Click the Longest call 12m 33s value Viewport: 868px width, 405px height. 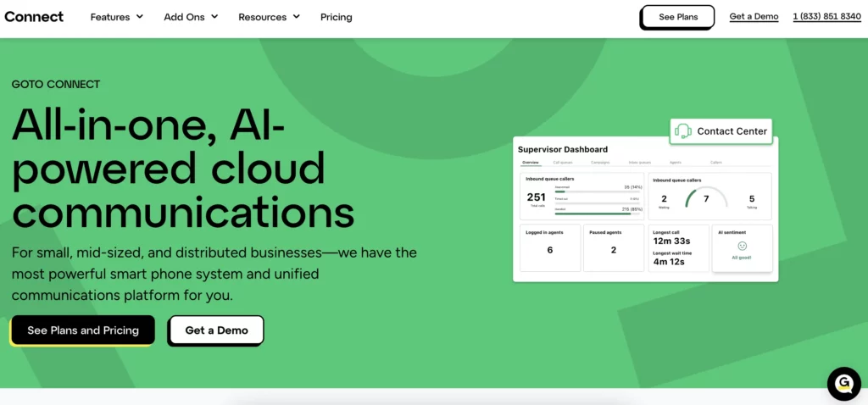pyautogui.click(x=671, y=241)
